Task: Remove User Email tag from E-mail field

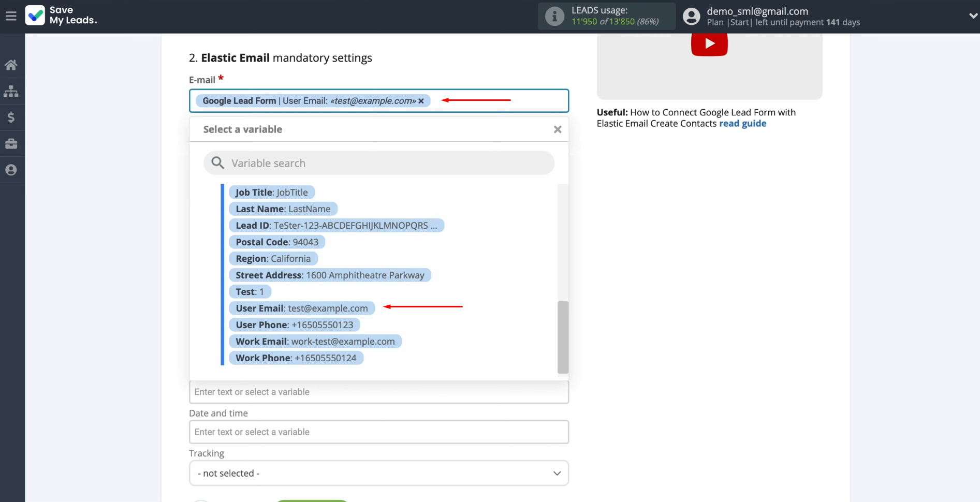Action: tap(421, 101)
